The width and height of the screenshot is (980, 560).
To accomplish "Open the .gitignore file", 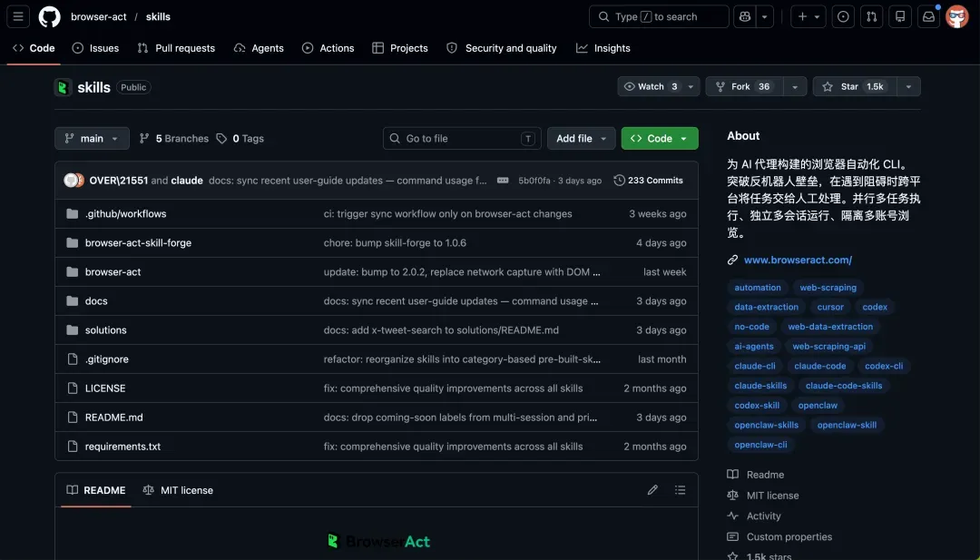I will [x=107, y=359].
